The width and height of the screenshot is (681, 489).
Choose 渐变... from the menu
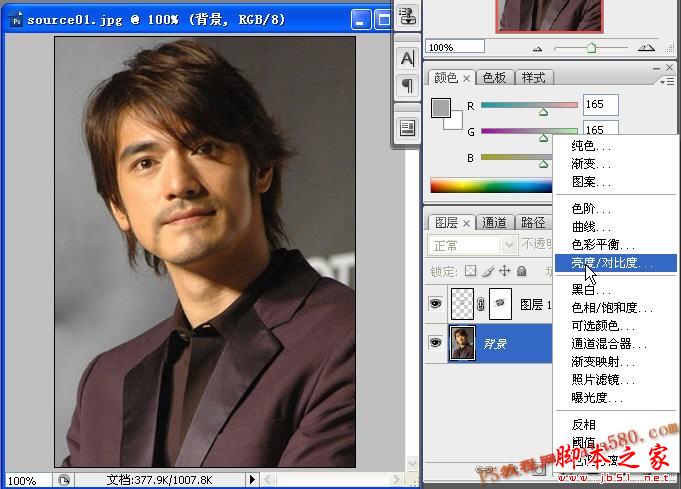tap(615, 164)
